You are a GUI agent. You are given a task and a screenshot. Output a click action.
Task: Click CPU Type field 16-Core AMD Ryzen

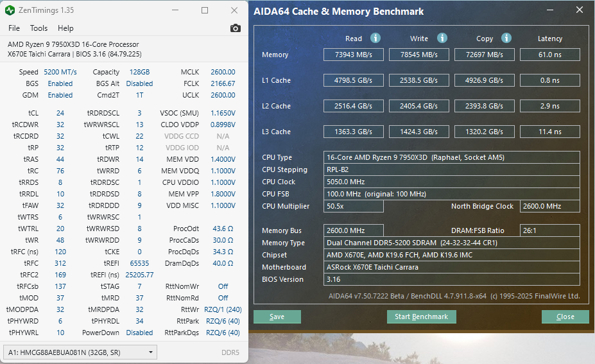[452, 157]
